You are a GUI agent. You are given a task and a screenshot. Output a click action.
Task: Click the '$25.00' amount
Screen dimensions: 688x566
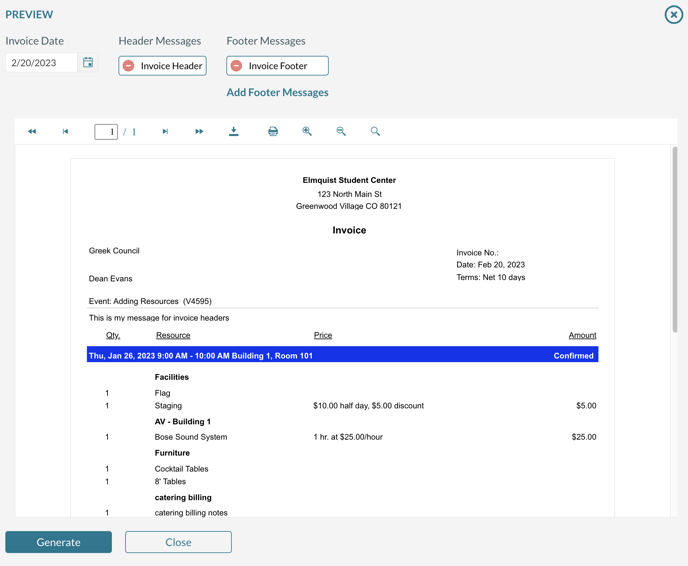(584, 437)
